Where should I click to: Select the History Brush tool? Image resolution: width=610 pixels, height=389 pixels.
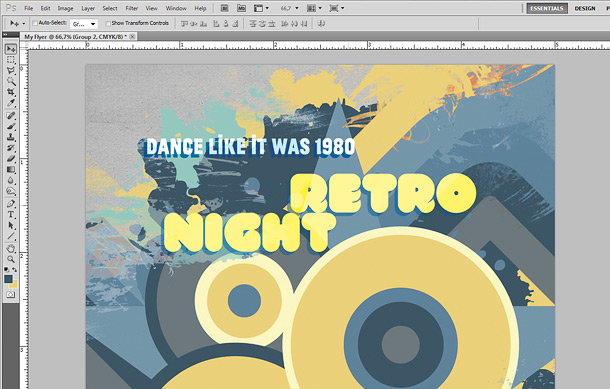tap(11, 148)
